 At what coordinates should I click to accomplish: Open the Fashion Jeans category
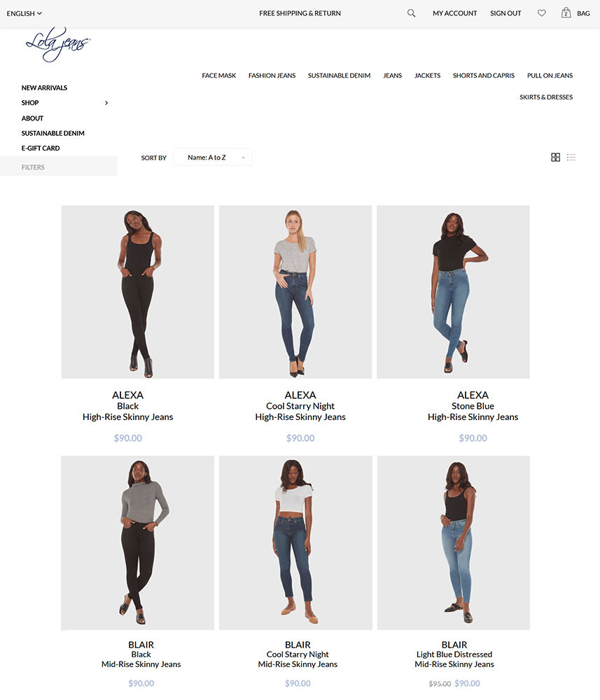click(272, 76)
